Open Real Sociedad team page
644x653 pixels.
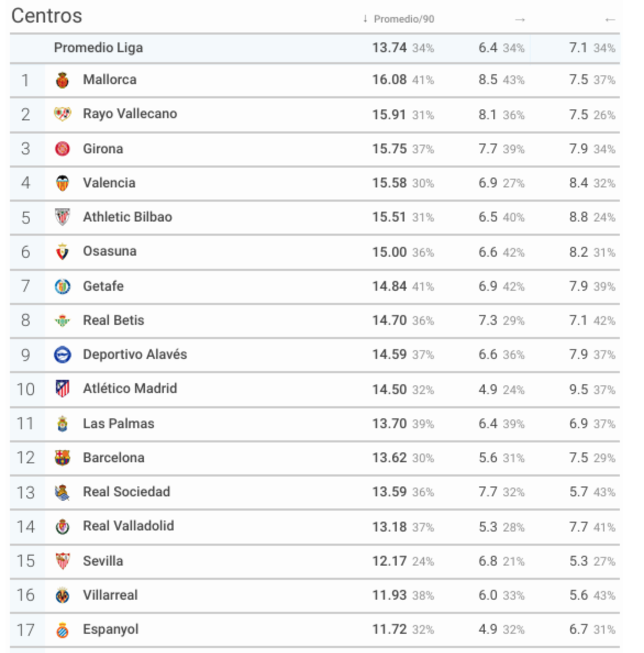[126, 492]
